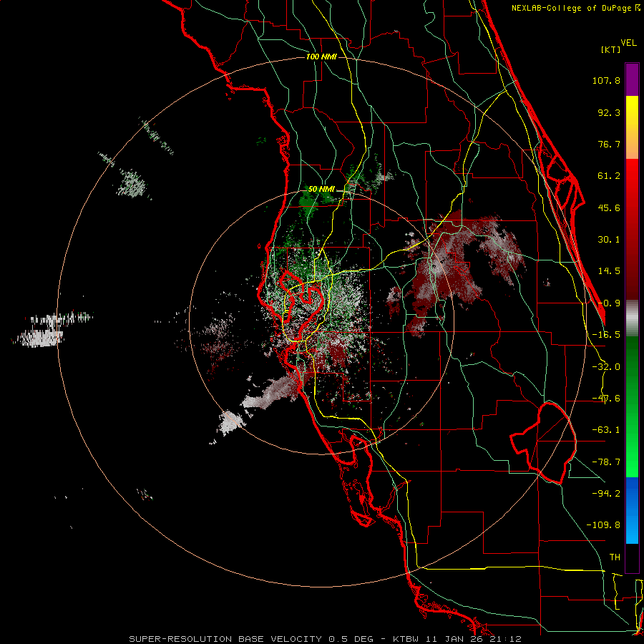Click the -94.2 velocity scale value
This screenshot has height=644, width=644.
click(x=606, y=493)
